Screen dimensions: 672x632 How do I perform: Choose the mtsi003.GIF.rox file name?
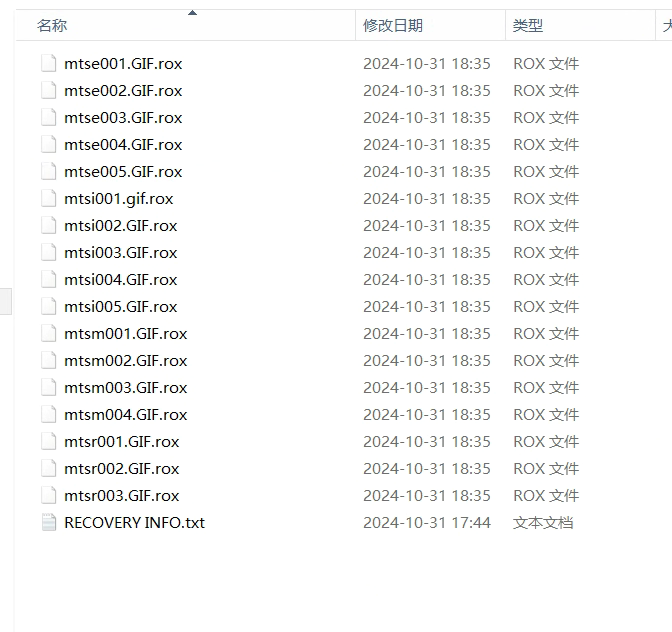[x=120, y=253]
